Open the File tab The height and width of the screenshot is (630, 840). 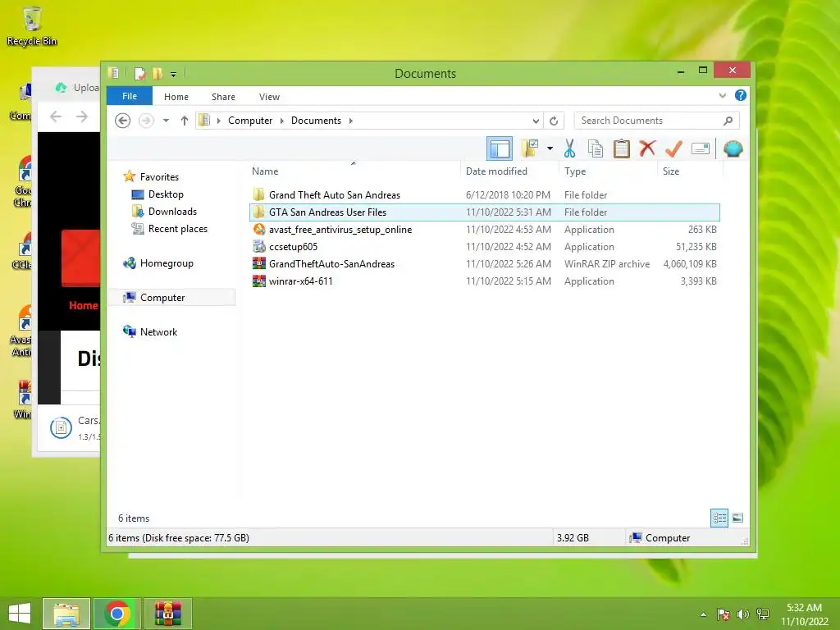(x=130, y=97)
